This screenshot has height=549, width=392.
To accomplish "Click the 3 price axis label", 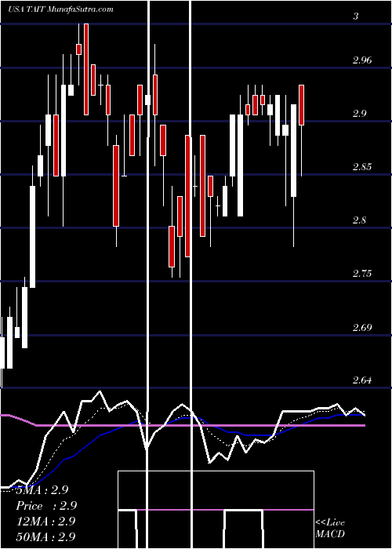I will [356, 16].
